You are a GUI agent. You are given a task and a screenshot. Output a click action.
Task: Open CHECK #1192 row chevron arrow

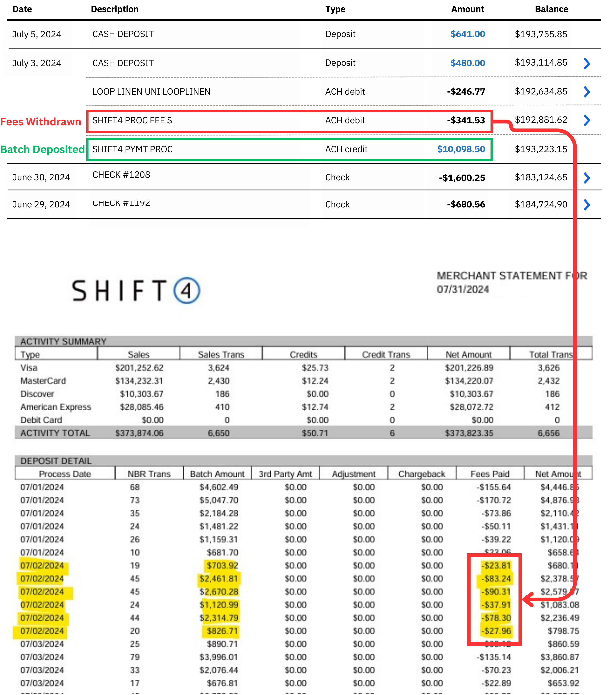coord(587,205)
